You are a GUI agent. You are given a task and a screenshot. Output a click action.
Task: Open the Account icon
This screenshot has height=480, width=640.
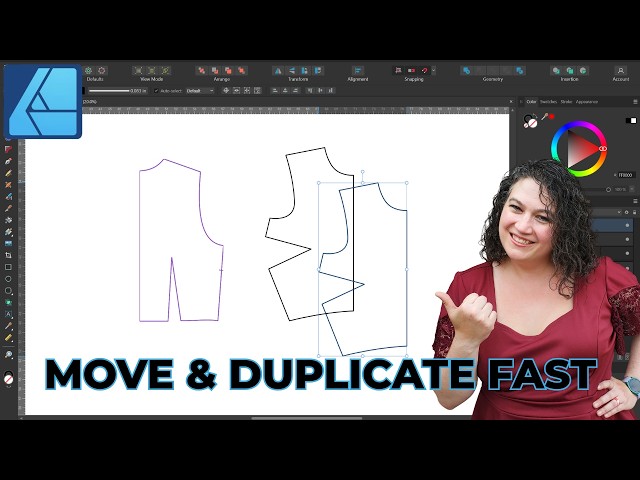[x=620, y=71]
